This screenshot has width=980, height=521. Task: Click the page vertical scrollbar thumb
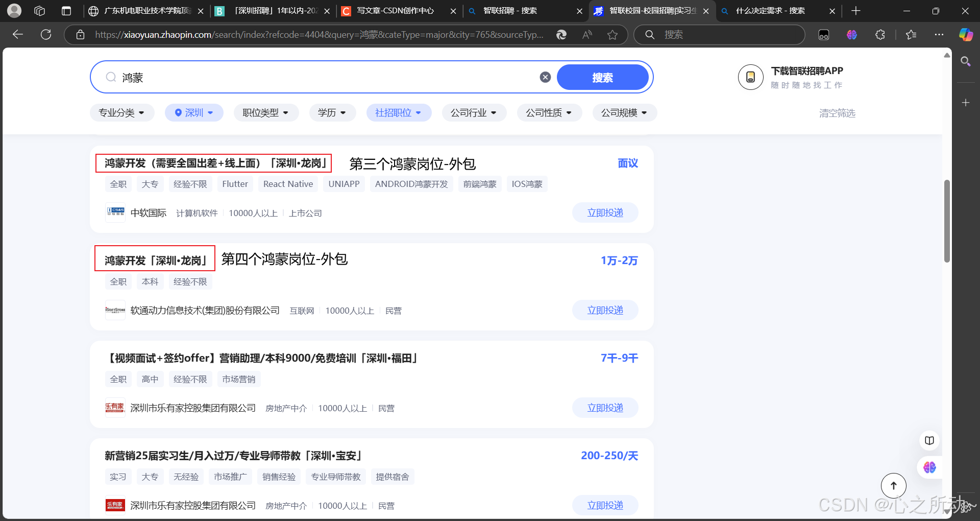click(x=947, y=221)
